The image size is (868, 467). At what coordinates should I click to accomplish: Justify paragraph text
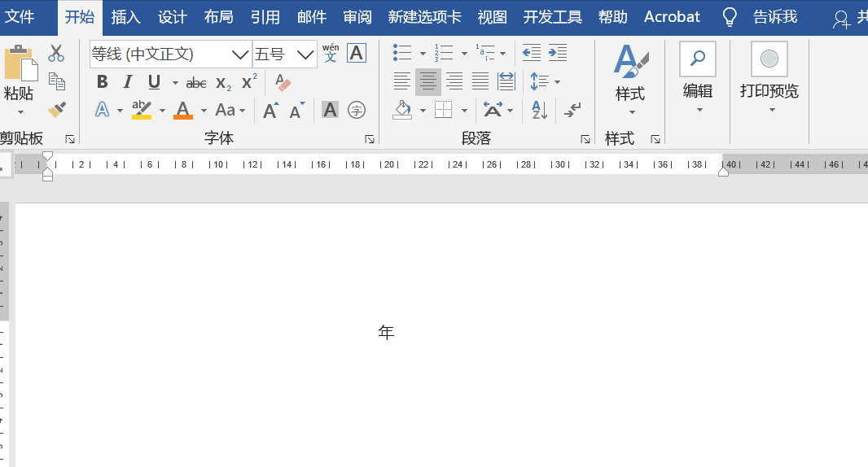(480, 82)
